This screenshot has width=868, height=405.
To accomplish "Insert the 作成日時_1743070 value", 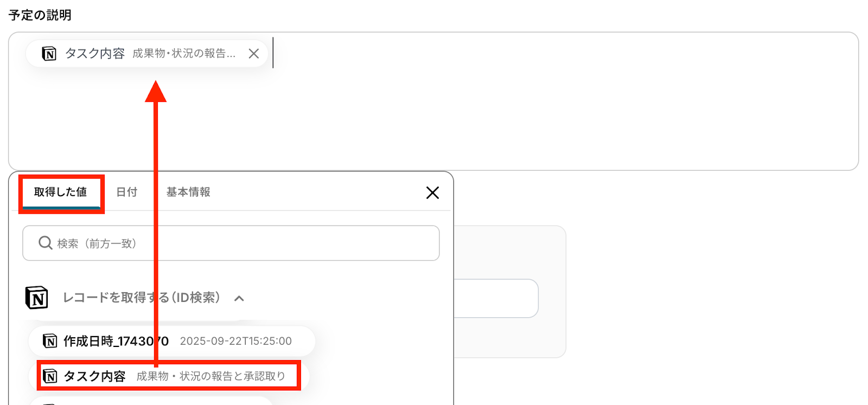I will point(172,341).
